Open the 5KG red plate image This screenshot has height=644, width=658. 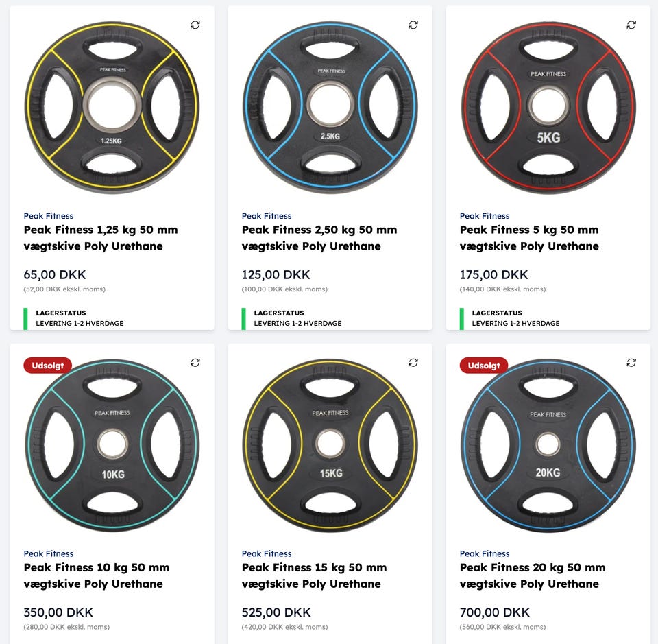548,107
